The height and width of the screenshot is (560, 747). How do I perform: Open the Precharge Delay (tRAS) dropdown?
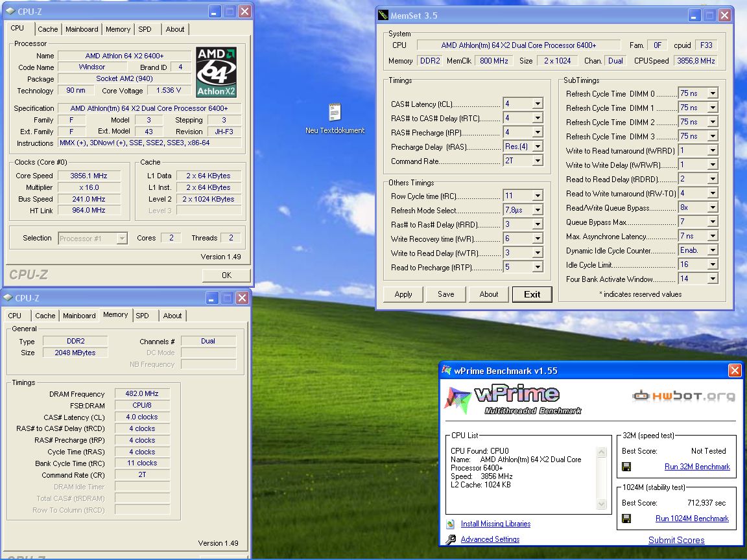pyautogui.click(x=538, y=146)
